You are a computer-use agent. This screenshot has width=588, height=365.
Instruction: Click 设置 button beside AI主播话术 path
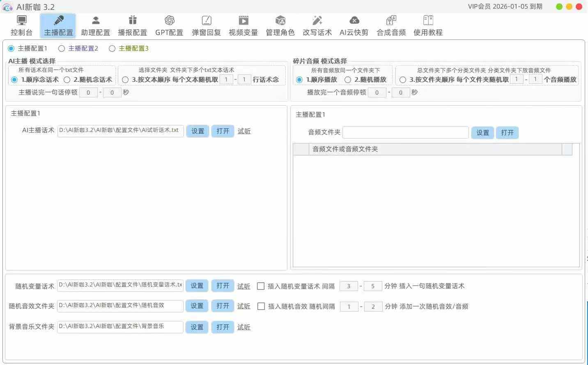tap(198, 131)
